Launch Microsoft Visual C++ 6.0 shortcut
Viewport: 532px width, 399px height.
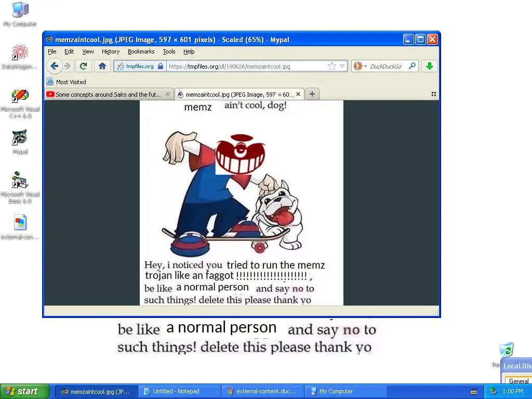pos(20,103)
